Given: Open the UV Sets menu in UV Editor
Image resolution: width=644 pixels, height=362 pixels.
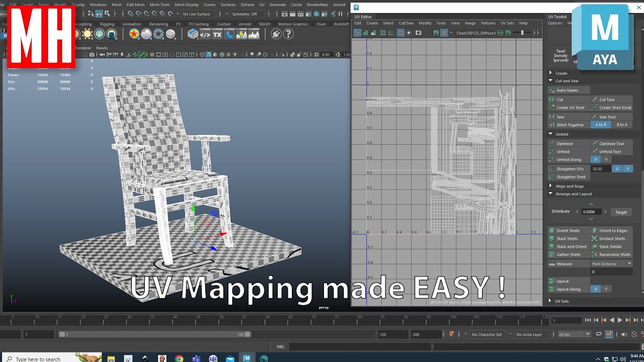Looking at the screenshot, I should 507,23.
